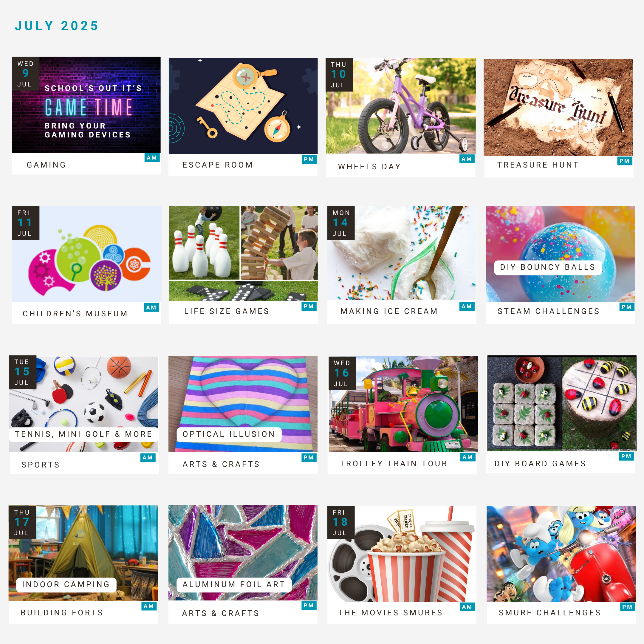Click the Gaming AM badge

pos(152,158)
